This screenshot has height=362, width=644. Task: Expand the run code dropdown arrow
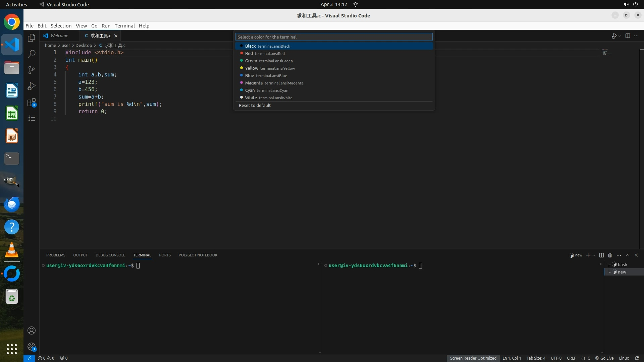pos(620,36)
